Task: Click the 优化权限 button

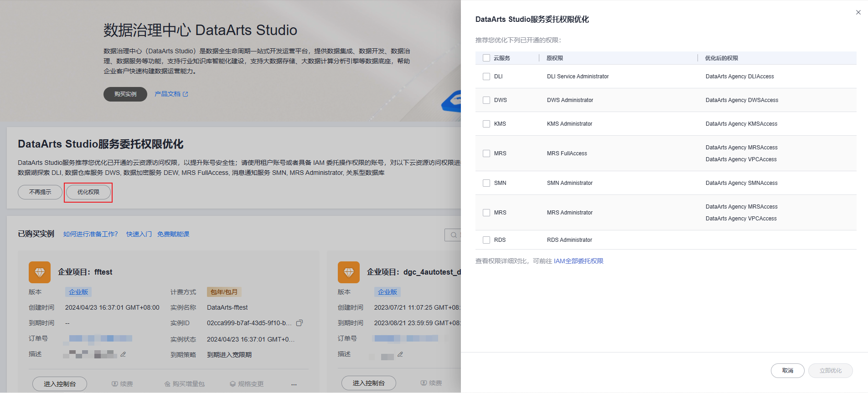Action: [88, 192]
